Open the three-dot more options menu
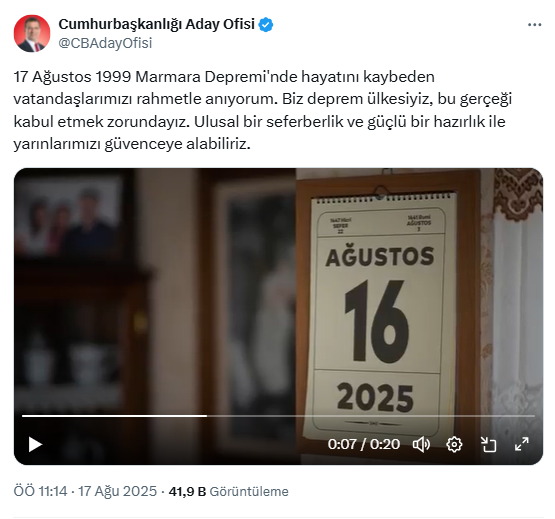Screen dimensions: 555x519 pos(534,25)
